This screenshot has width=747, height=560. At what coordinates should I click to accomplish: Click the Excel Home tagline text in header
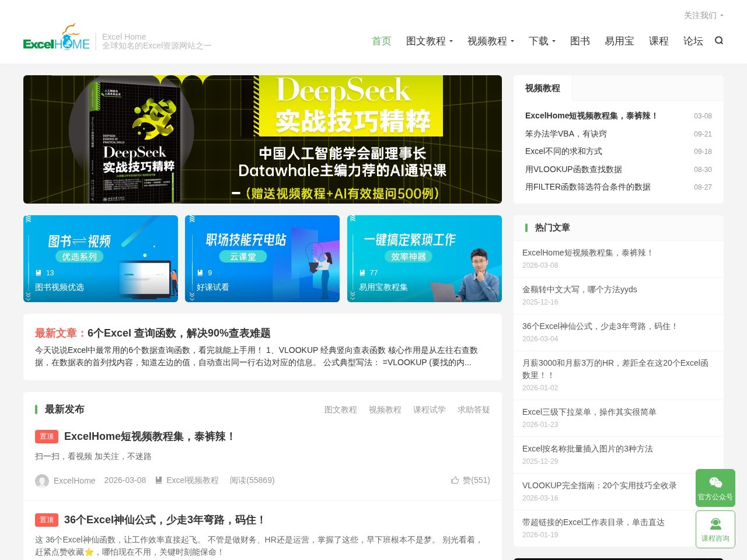pos(156,41)
